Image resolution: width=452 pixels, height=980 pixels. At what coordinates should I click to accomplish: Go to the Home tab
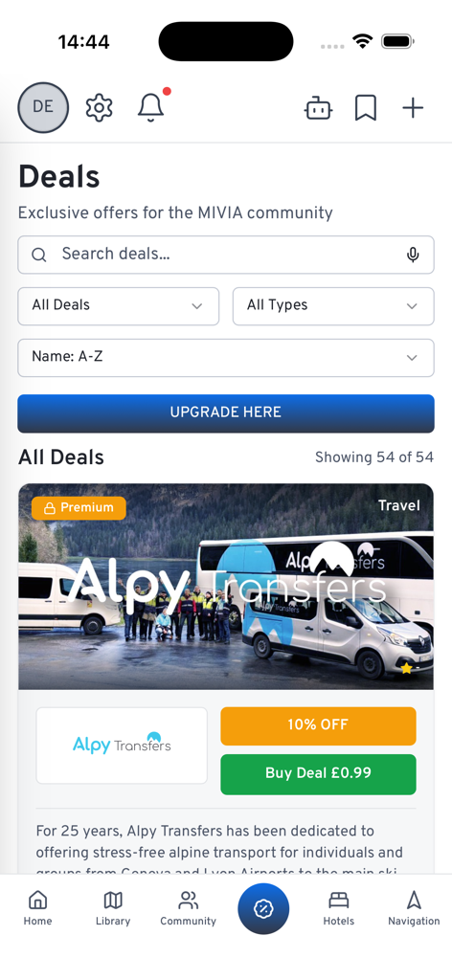[x=37, y=908]
